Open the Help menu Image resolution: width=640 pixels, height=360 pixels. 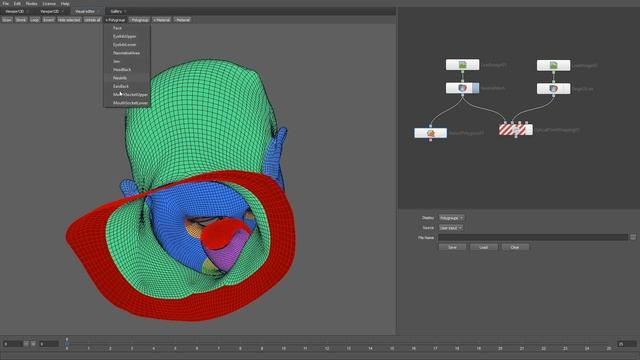point(65,4)
